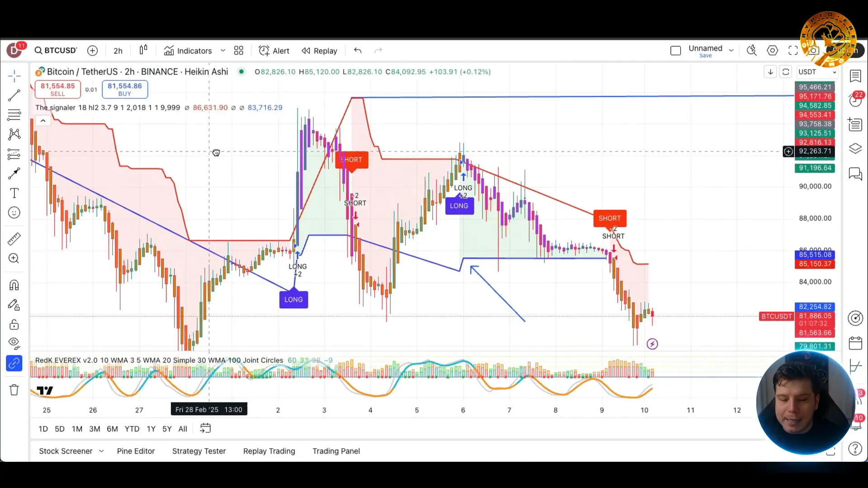
Task: Add symbol with the plus circle icon
Action: [x=93, y=51]
